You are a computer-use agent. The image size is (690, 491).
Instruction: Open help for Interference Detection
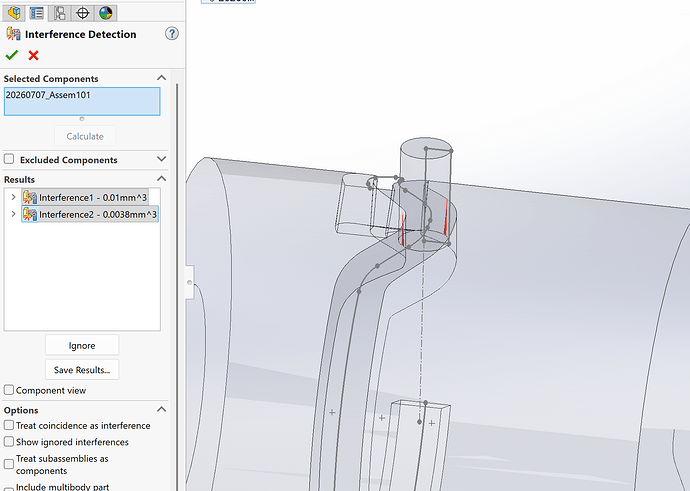tap(172, 33)
